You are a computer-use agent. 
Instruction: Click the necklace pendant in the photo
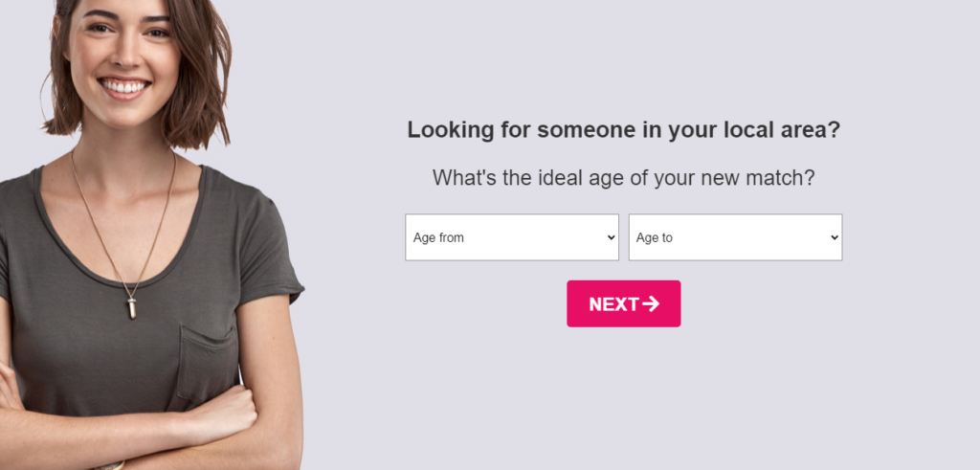pos(132,307)
